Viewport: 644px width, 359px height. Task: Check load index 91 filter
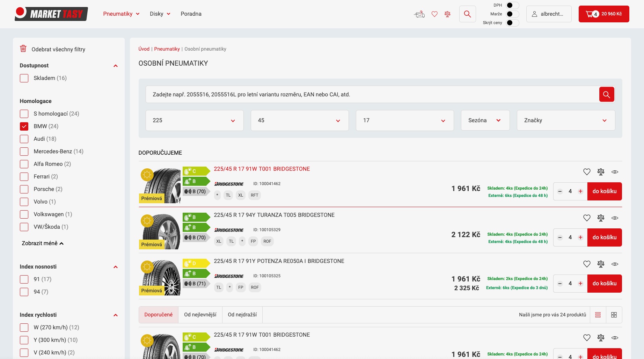[x=24, y=279]
